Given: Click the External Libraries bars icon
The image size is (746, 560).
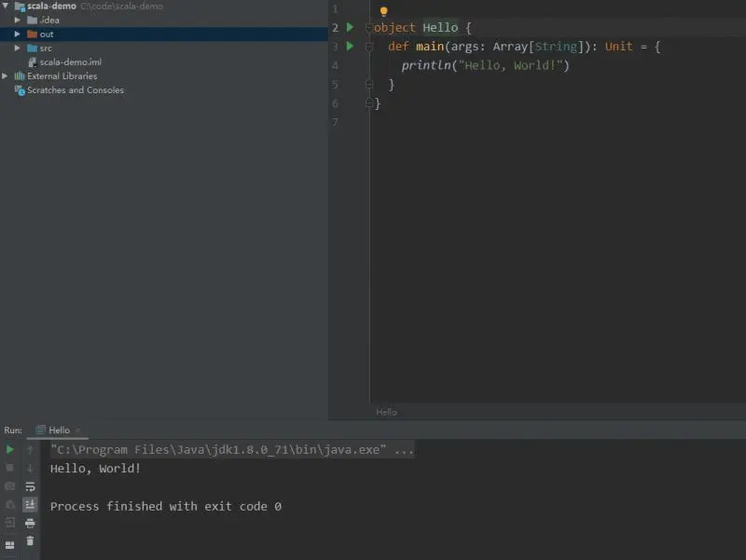Looking at the screenshot, I should [x=20, y=76].
